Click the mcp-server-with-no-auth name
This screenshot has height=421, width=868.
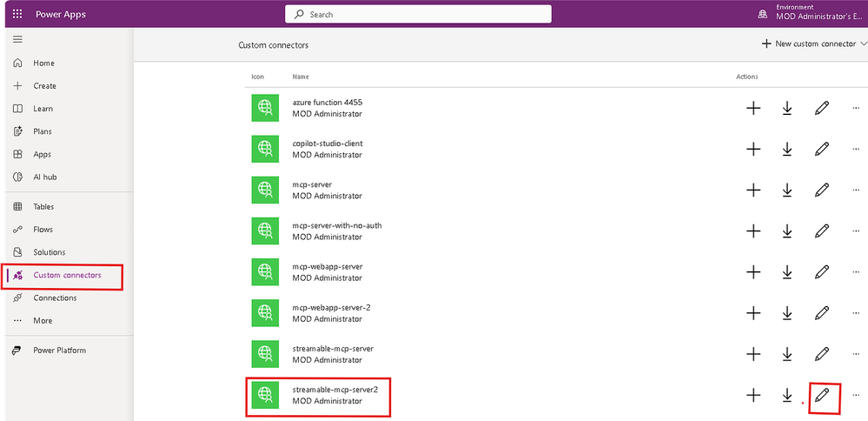pos(337,225)
